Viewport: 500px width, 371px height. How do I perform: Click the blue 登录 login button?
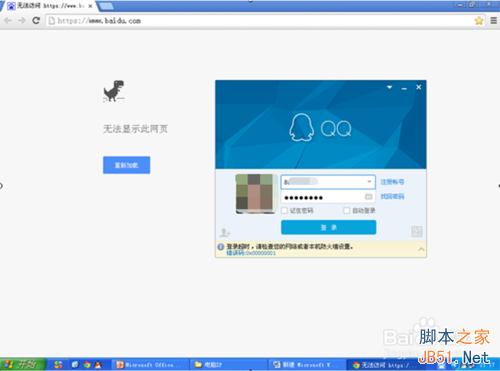tap(329, 227)
